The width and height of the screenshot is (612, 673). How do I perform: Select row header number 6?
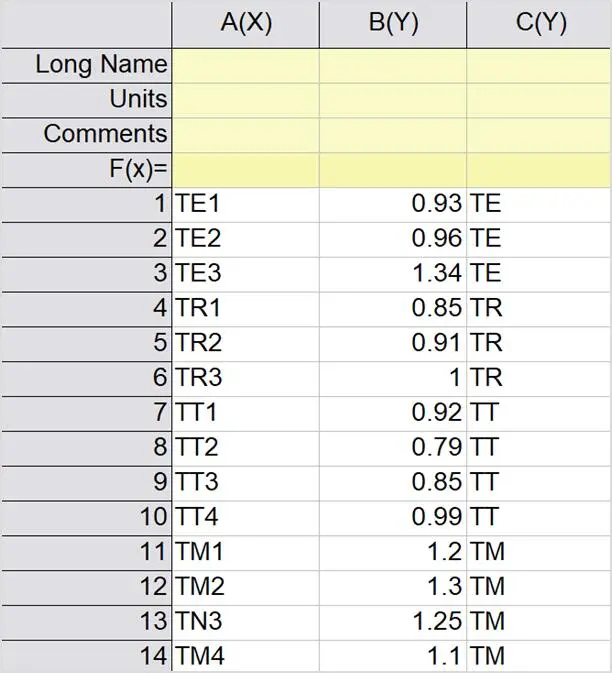click(86, 379)
